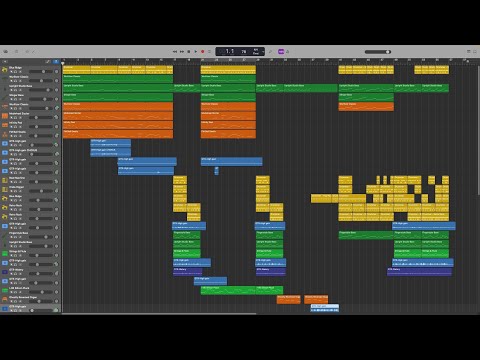The height and width of the screenshot is (360, 480).
Task: Toggle the Show Automation button
Action: [x=48, y=61]
